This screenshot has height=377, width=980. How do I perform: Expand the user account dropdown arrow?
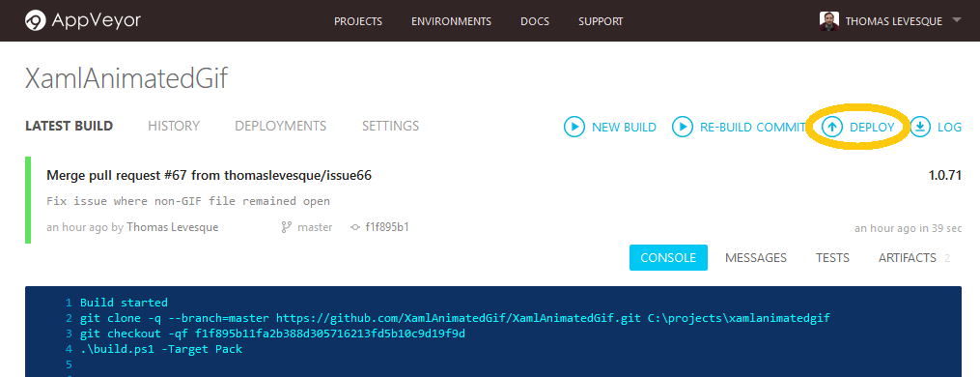956,20
